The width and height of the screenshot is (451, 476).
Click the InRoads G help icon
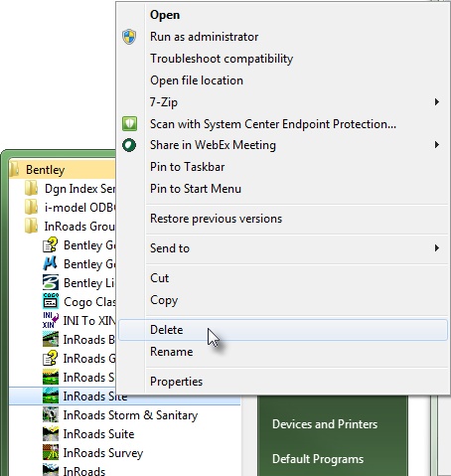[51, 358]
